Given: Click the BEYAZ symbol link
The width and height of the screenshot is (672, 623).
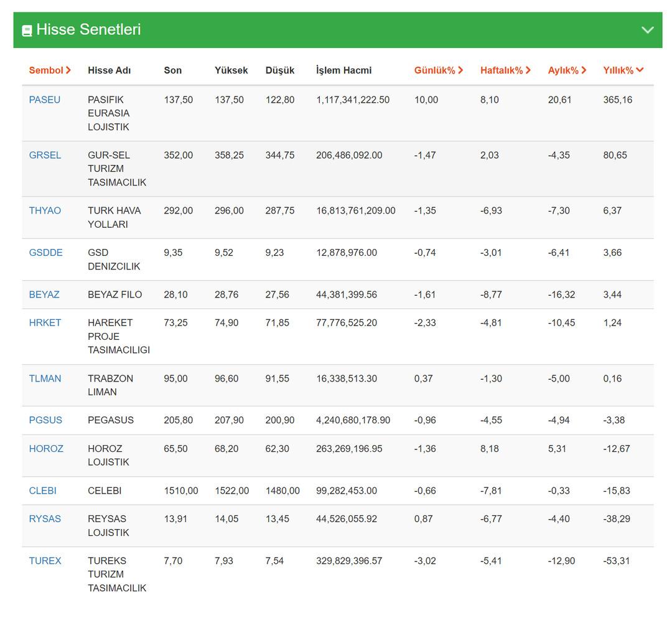Looking at the screenshot, I should [44, 294].
